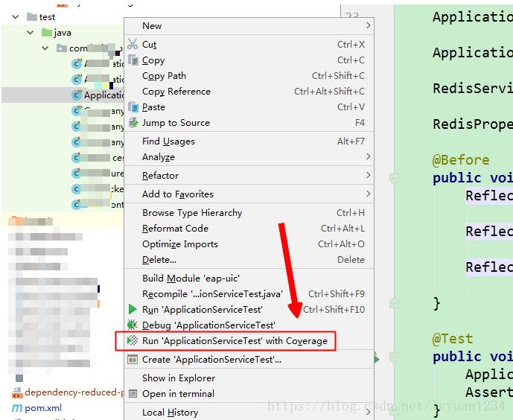Select pom.xml in project tree
Image resolution: width=513 pixels, height=420 pixels.
point(43,408)
